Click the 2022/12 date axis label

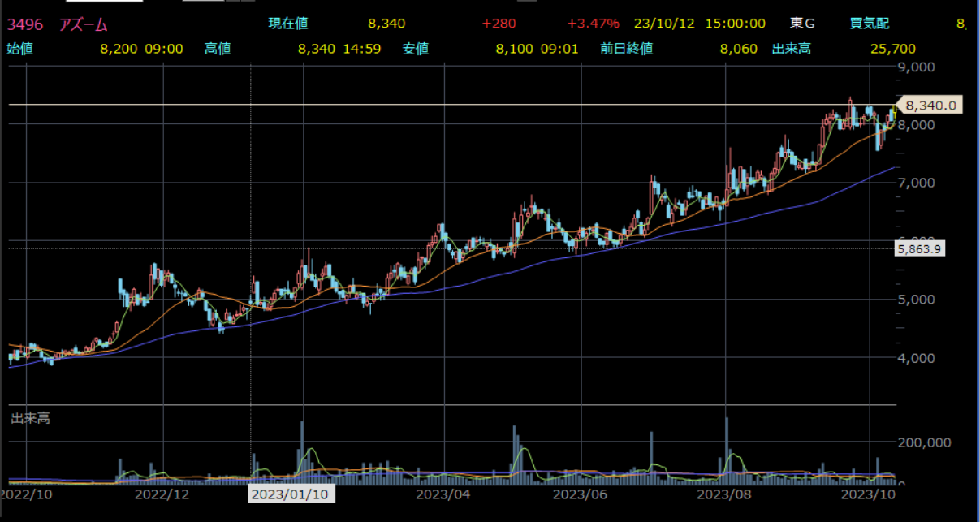tap(162, 493)
